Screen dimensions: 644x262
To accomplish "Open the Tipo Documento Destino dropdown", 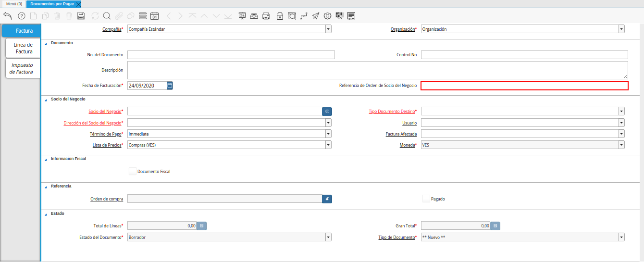I will (x=621, y=111).
